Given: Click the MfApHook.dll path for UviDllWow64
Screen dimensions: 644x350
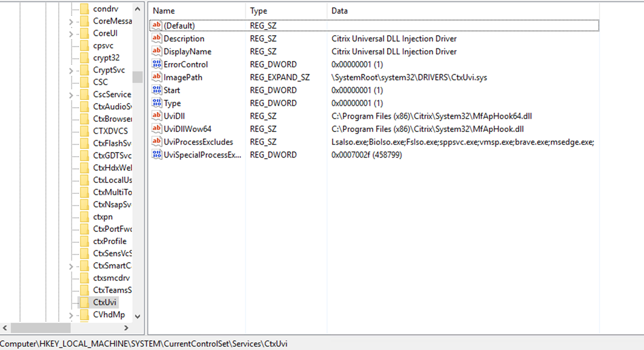Looking at the screenshot, I should (x=428, y=129).
